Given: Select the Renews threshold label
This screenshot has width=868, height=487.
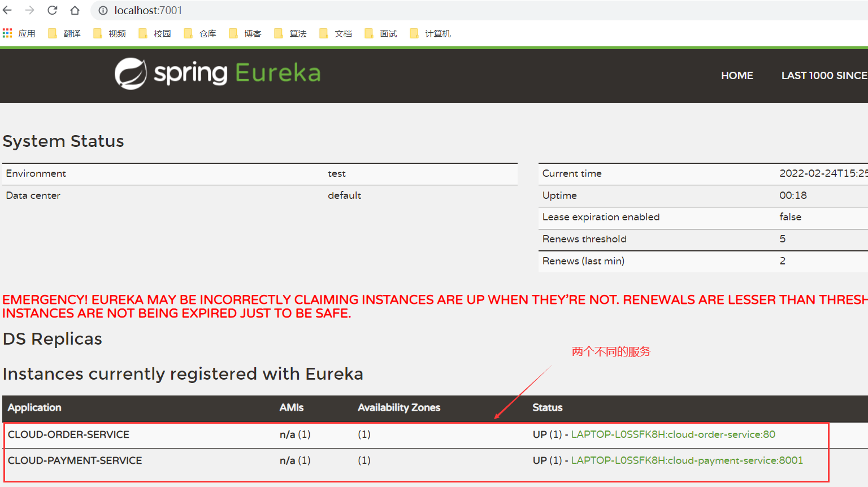Looking at the screenshot, I should [x=584, y=239].
